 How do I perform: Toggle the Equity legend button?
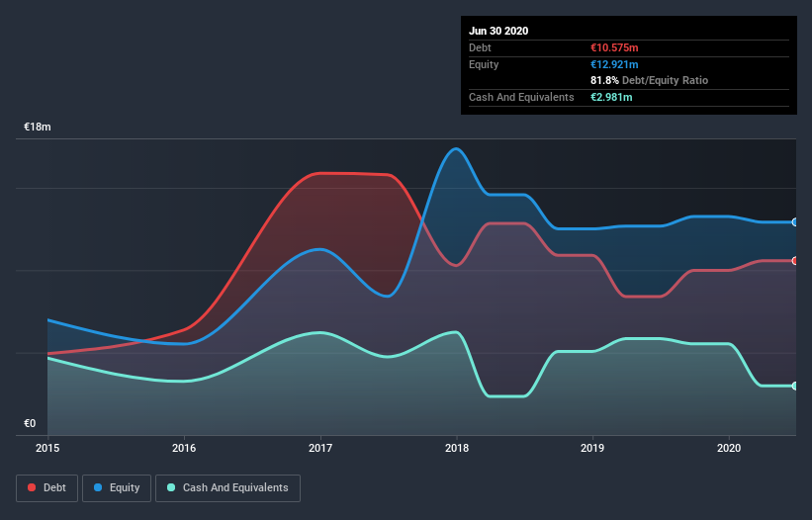tap(117, 488)
